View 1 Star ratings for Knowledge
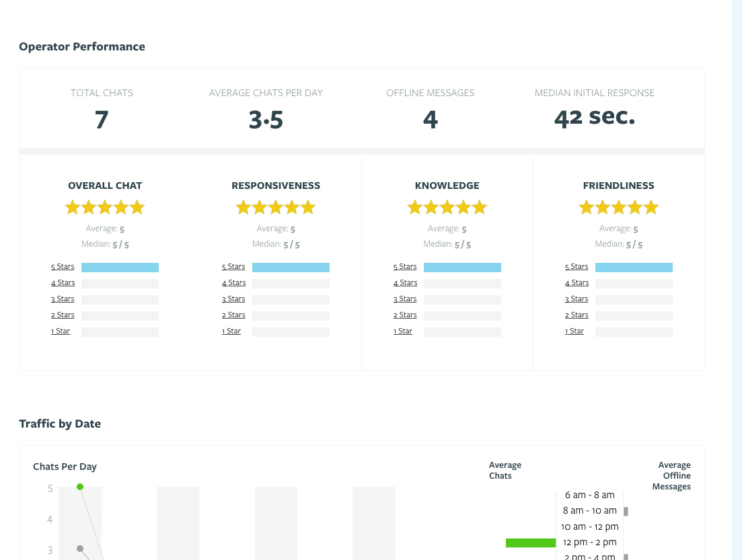 tap(403, 331)
